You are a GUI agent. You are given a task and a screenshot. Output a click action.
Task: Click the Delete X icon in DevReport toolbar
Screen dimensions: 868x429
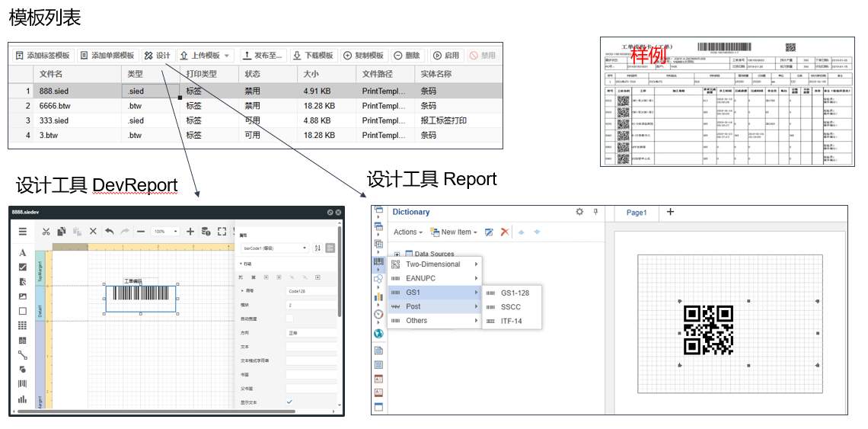click(x=93, y=231)
